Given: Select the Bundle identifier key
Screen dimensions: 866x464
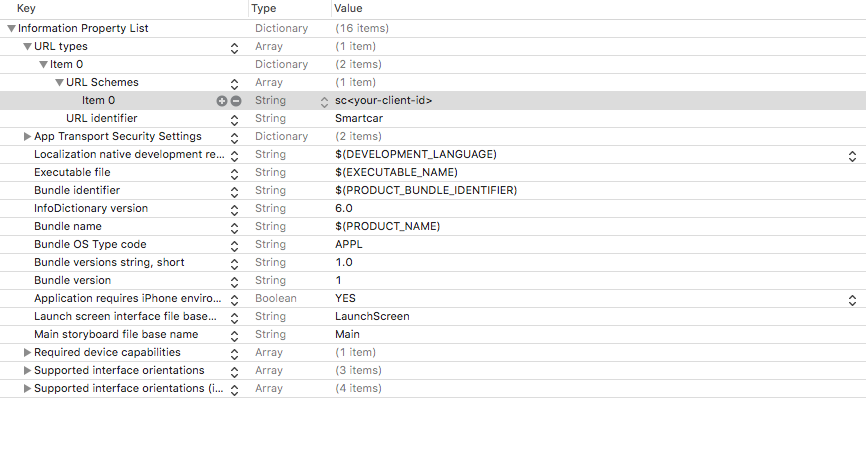Looking at the screenshot, I should click(x=77, y=190).
